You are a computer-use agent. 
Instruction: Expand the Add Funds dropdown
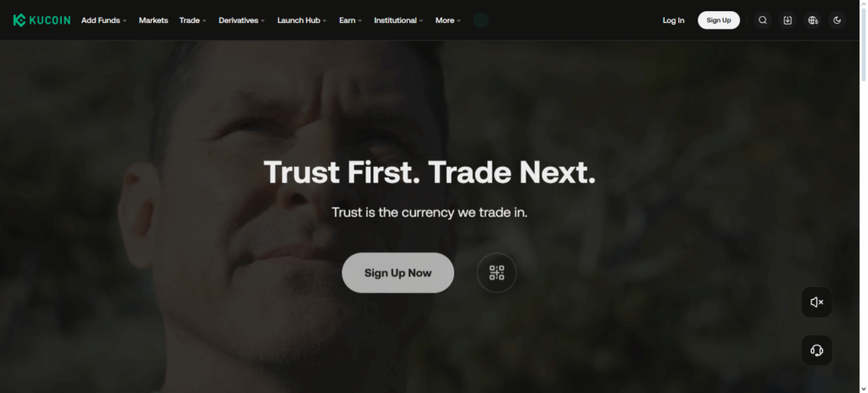click(104, 20)
